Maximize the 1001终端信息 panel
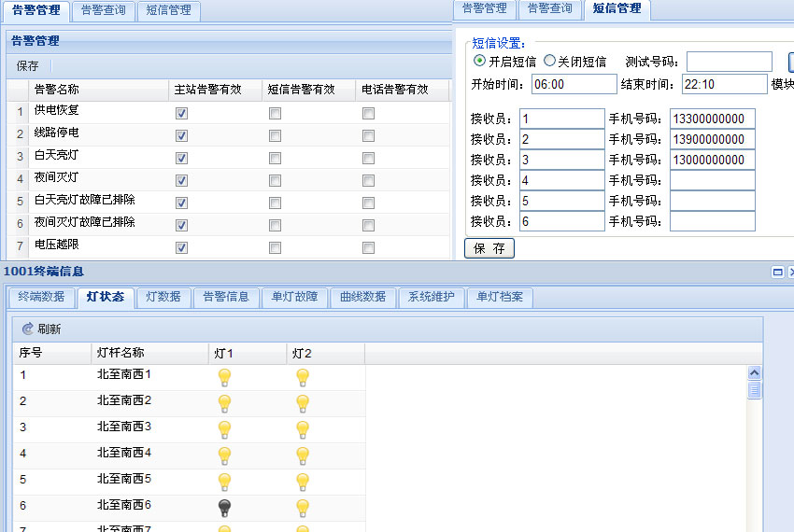 (777, 272)
